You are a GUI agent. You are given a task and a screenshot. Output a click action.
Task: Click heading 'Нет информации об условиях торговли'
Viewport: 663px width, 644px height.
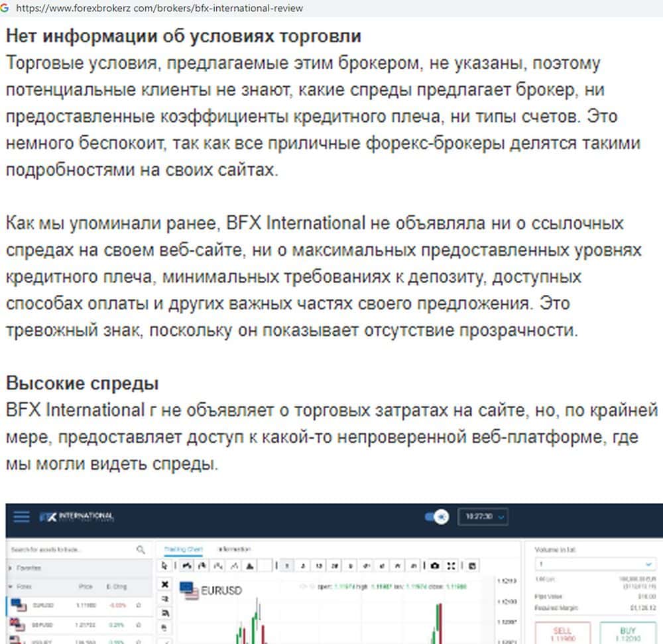pos(184,36)
